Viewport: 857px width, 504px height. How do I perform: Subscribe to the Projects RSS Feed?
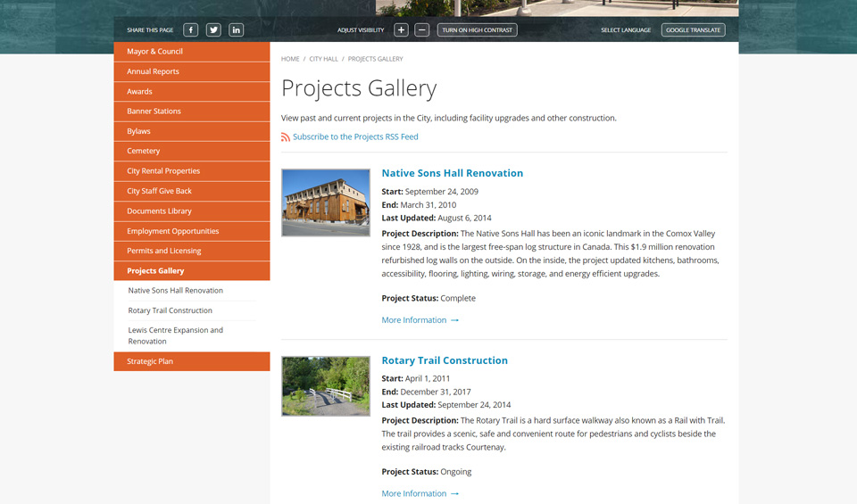coord(355,137)
